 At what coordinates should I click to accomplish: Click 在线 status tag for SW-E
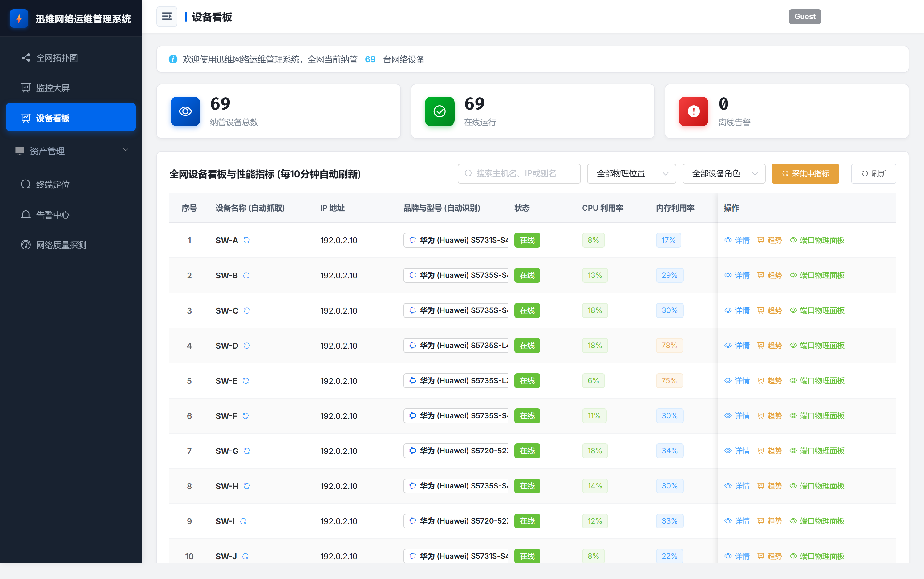tap(527, 381)
